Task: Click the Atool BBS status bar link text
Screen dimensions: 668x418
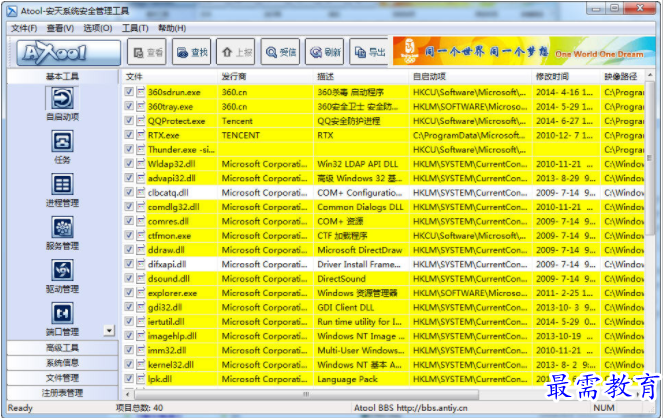Action: (x=411, y=408)
